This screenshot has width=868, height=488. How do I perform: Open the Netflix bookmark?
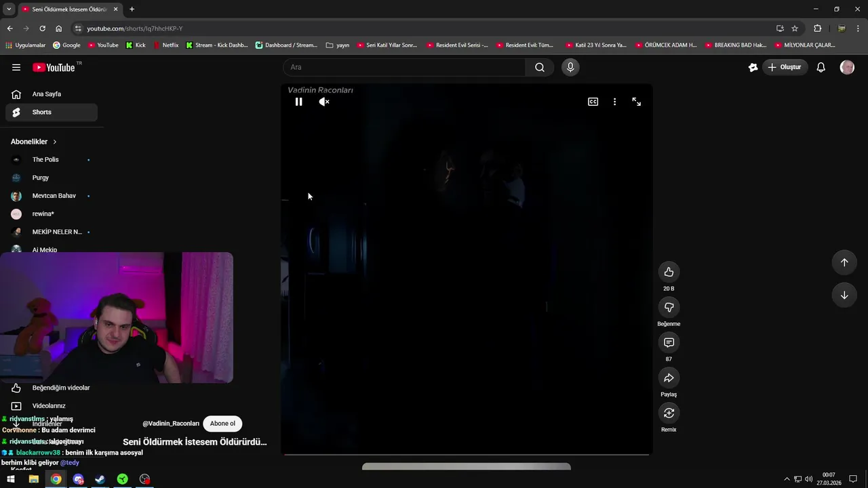click(166, 45)
